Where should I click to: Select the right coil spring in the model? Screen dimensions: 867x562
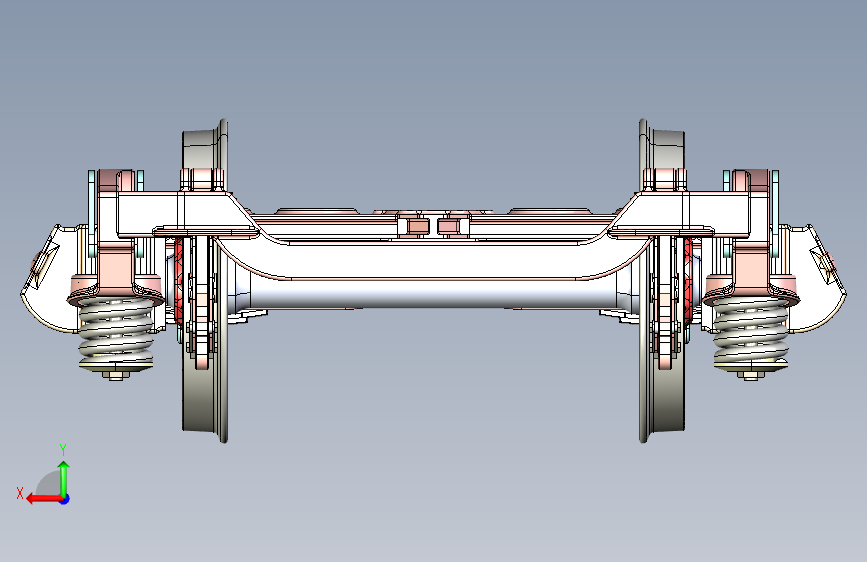pos(751,333)
